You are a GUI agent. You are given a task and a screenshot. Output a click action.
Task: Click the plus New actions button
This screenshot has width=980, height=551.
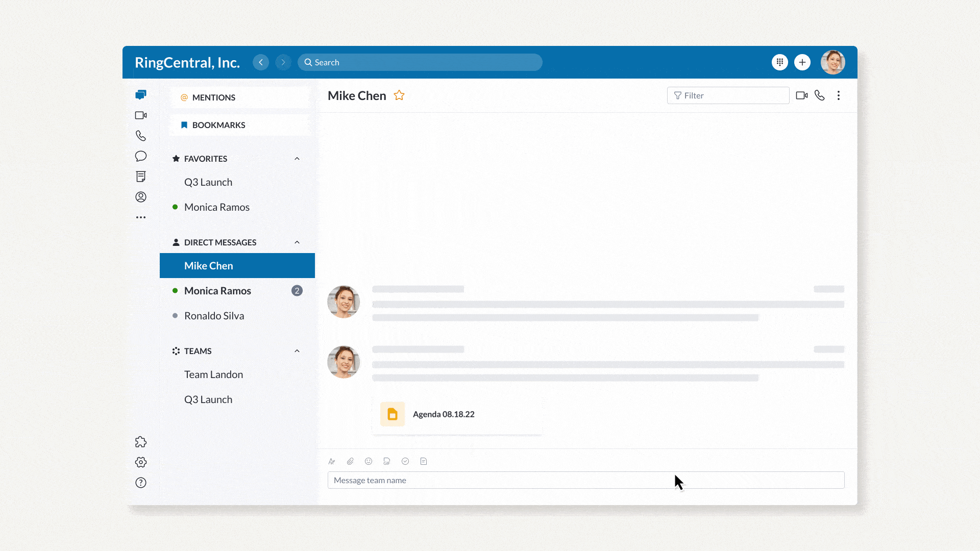(802, 62)
